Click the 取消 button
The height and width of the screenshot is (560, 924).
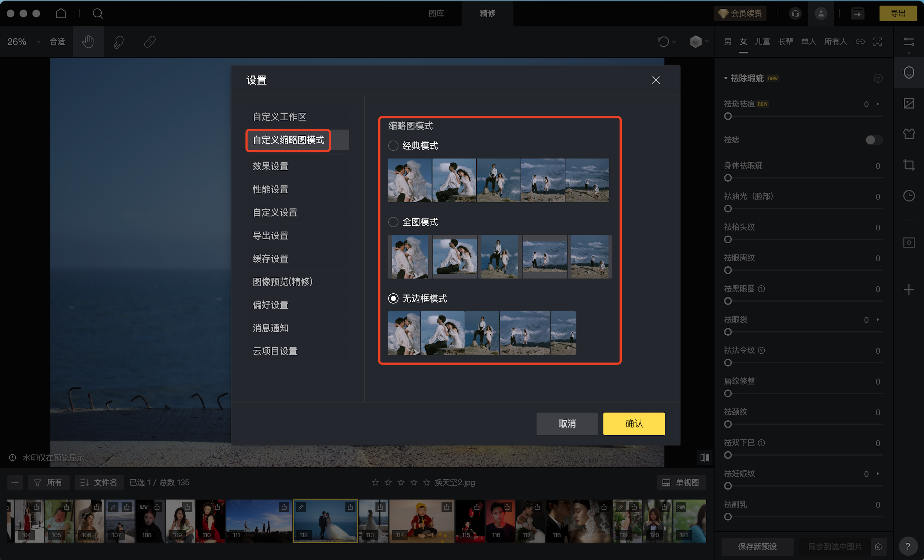click(567, 423)
